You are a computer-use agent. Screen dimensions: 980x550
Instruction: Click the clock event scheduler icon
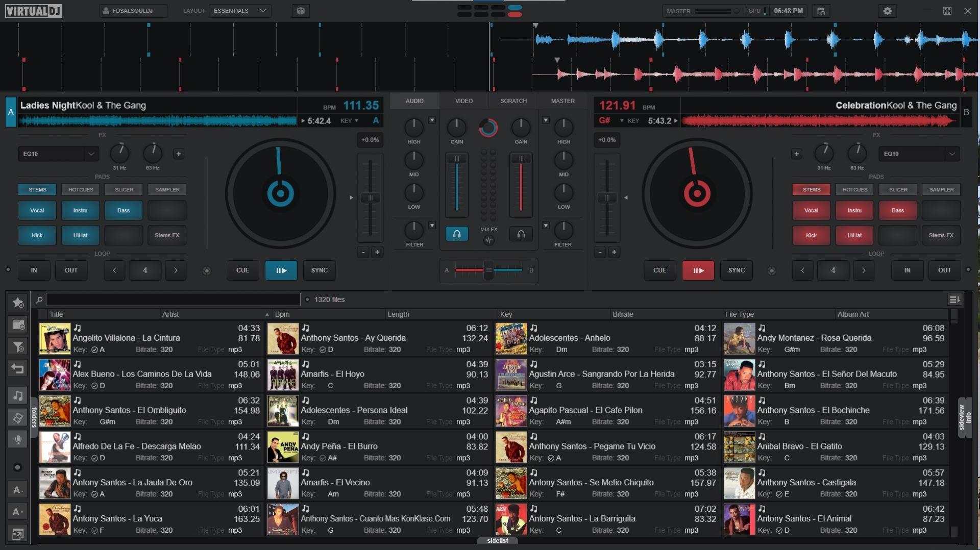coord(821,11)
